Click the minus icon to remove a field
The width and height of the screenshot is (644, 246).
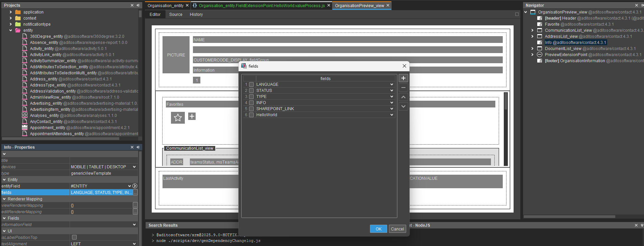(x=403, y=88)
